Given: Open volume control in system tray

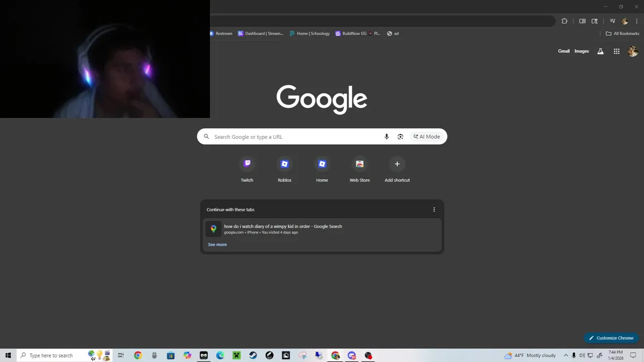Looking at the screenshot, I should (582, 355).
